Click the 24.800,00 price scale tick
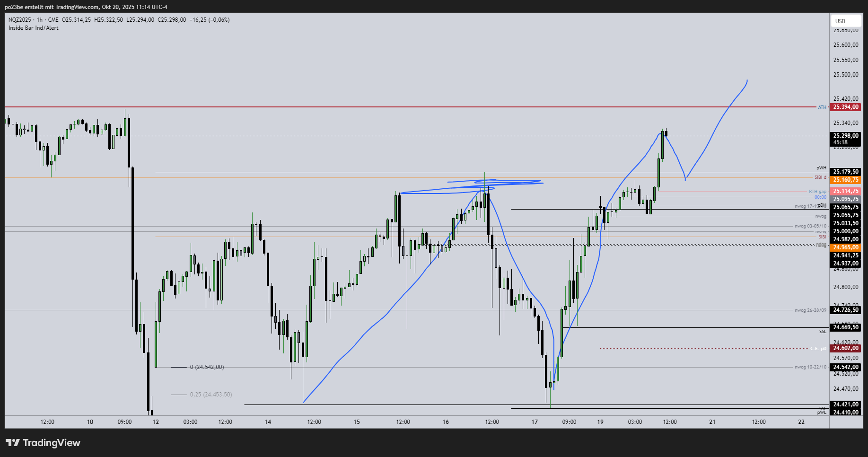The image size is (868, 457). tap(846, 287)
